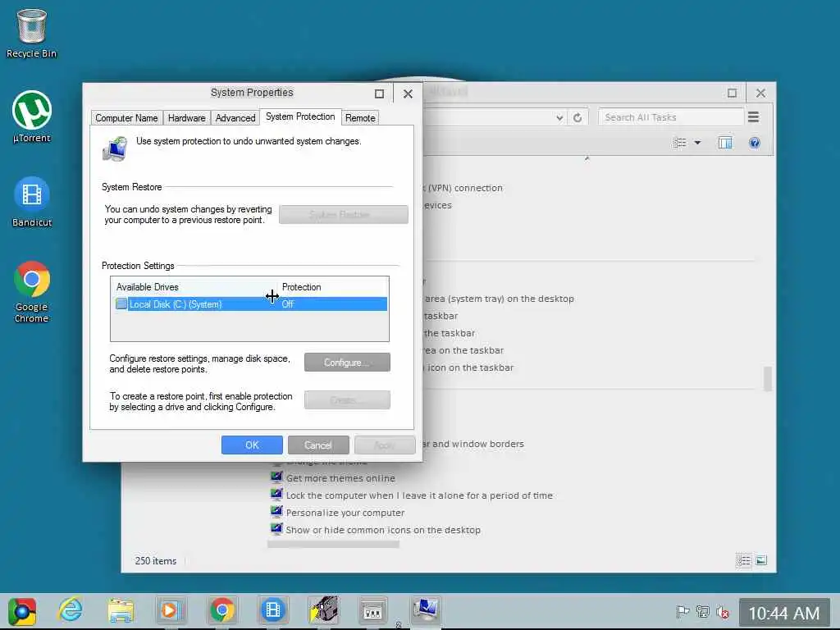Click System Protection header icon
Image resolution: width=840 pixels, height=630 pixels.
(115, 148)
